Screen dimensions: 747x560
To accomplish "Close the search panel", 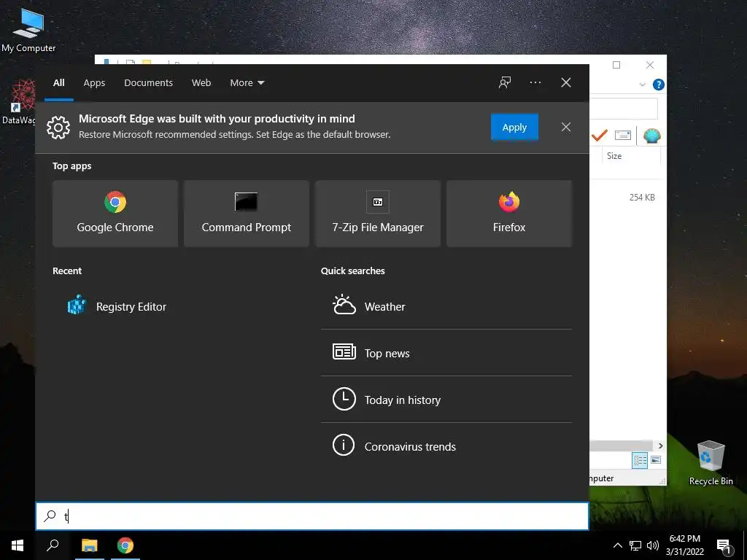I will [x=566, y=82].
